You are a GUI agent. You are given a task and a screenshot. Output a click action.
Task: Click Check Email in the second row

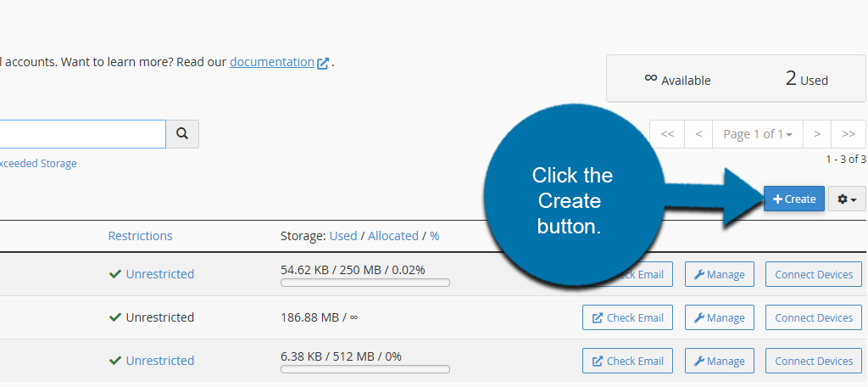pos(627,317)
